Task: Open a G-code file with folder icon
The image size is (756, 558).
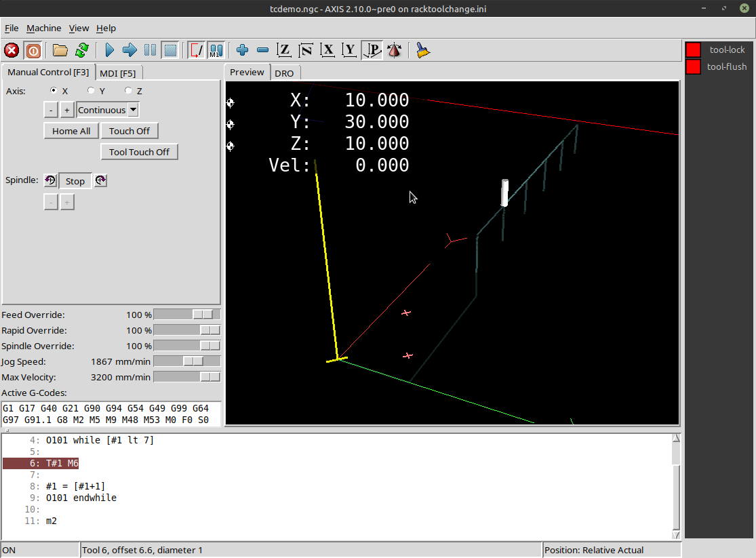Action: pyautogui.click(x=60, y=50)
